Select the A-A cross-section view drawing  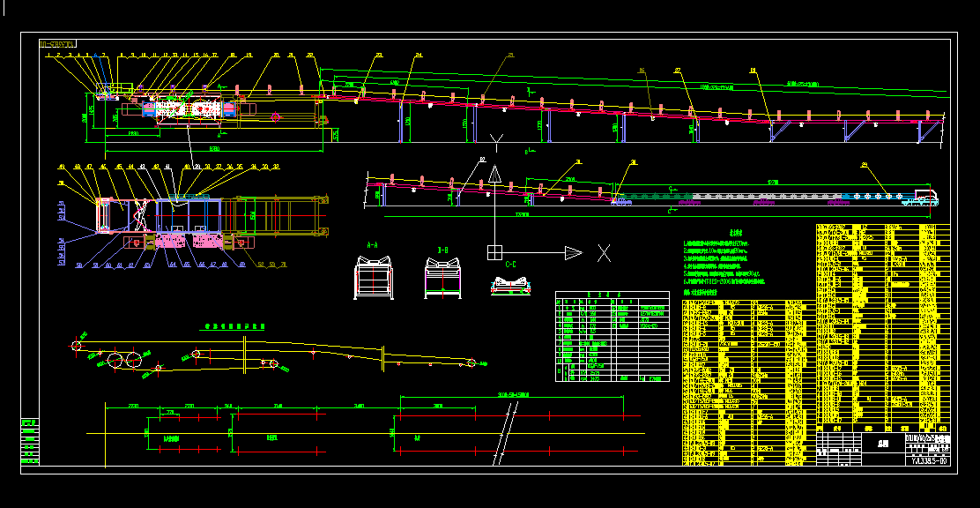[x=373, y=277]
